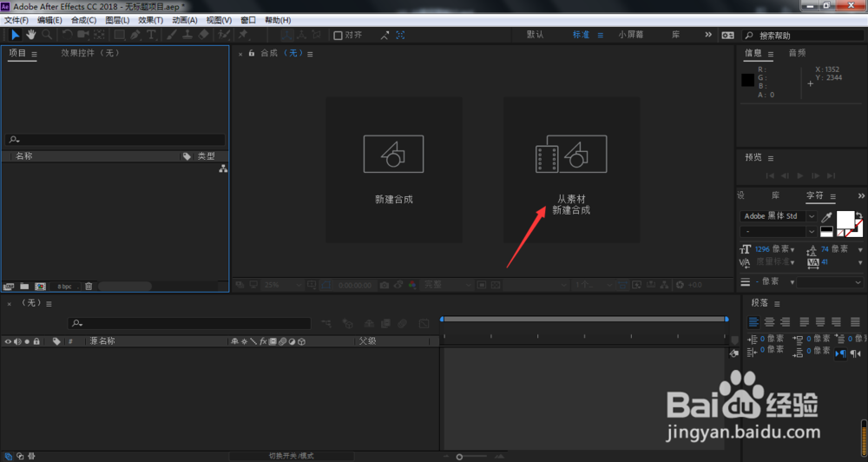The image size is (868, 462).
Task: Toggle the audio speaker column header in timeline
Action: point(17,342)
